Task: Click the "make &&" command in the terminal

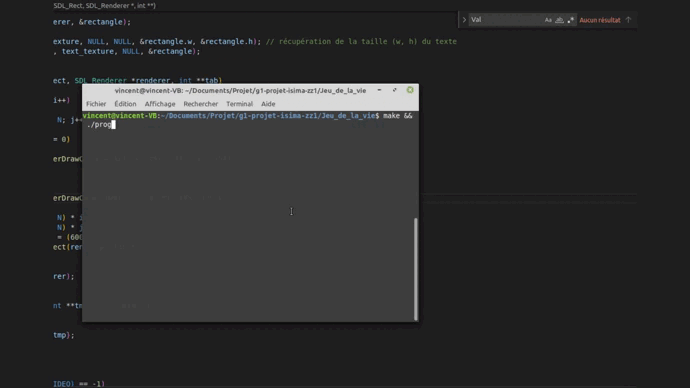Action: coord(398,116)
